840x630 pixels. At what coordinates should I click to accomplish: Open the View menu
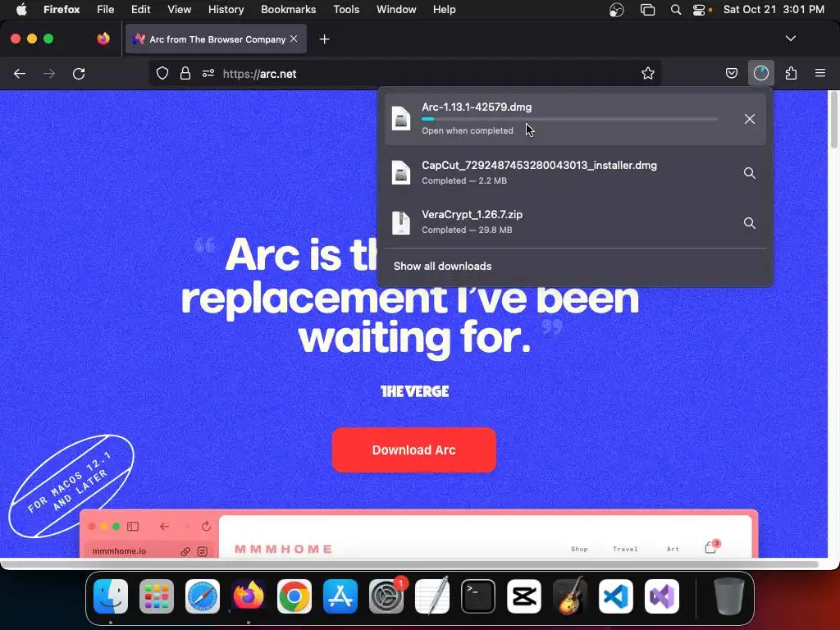coord(179,10)
